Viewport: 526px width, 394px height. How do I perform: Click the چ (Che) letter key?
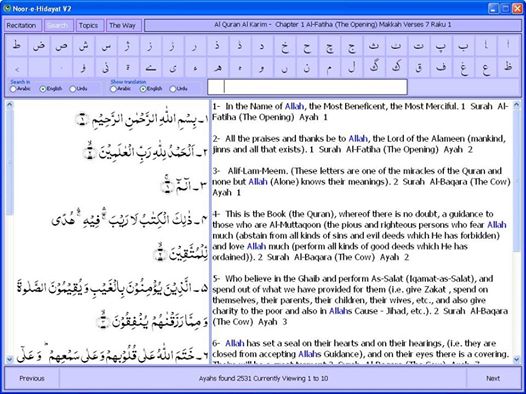[x=329, y=46]
